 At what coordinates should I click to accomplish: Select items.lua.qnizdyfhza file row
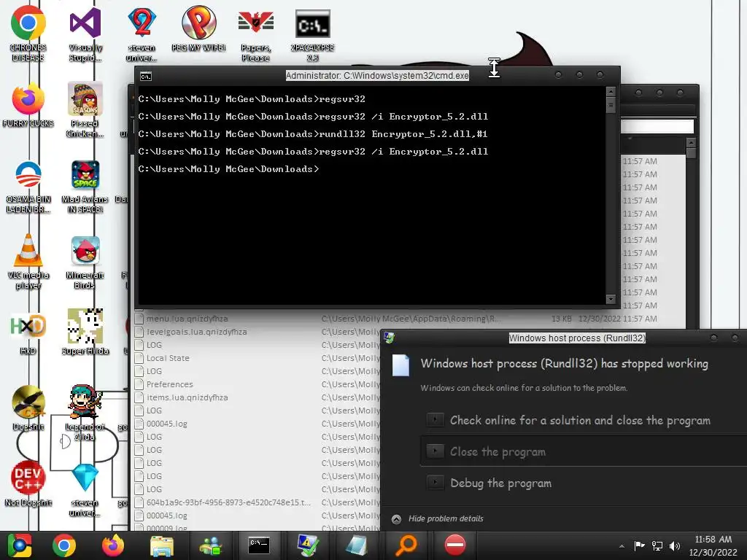(x=258, y=397)
